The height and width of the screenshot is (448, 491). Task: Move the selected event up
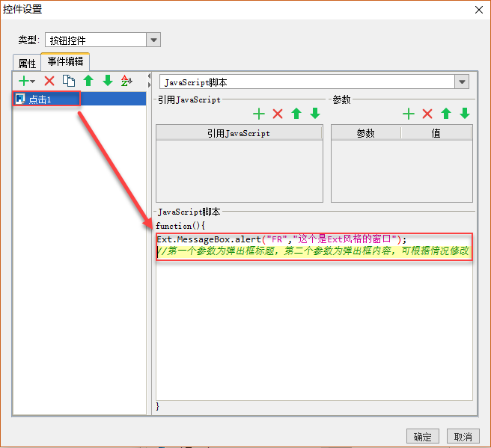(88, 81)
